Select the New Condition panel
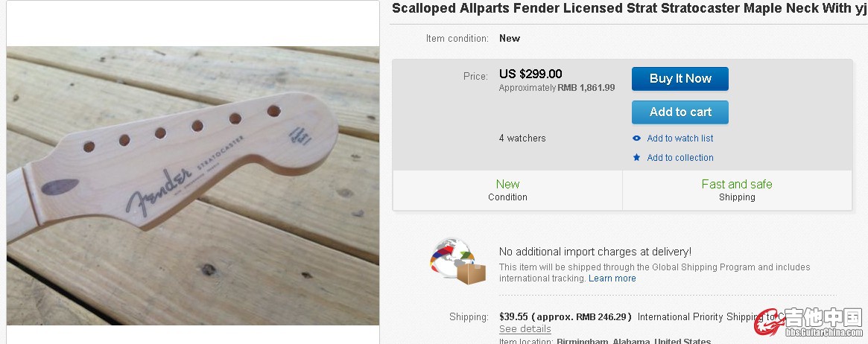 pyautogui.click(x=507, y=190)
